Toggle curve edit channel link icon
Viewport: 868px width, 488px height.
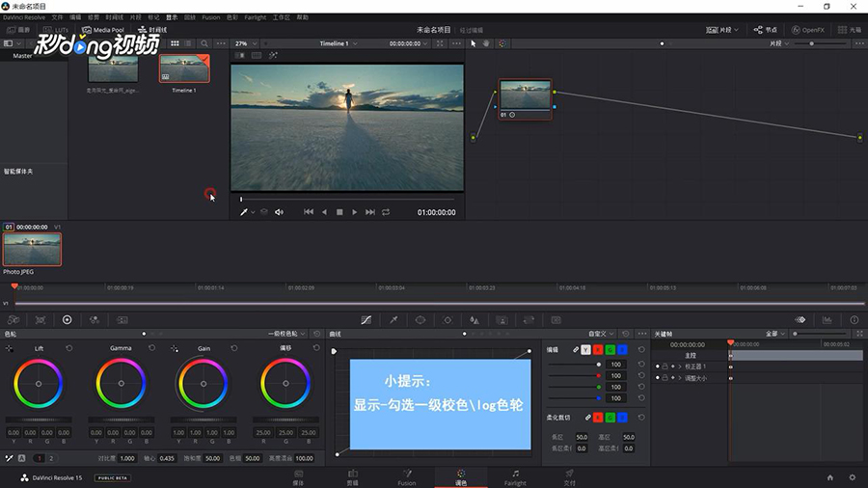click(x=576, y=350)
